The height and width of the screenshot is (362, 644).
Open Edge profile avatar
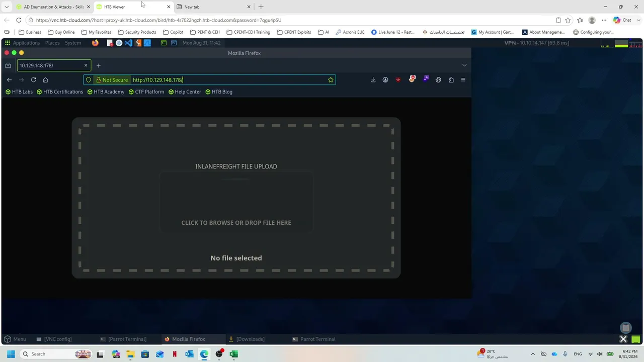[592, 20]
